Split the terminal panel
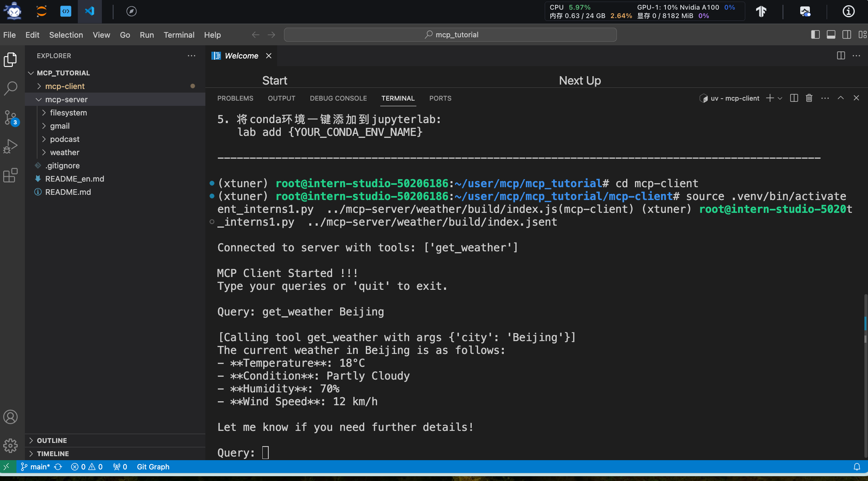Image resolution: width=868 pixels, height=481 pixels. tap(794, 98)
